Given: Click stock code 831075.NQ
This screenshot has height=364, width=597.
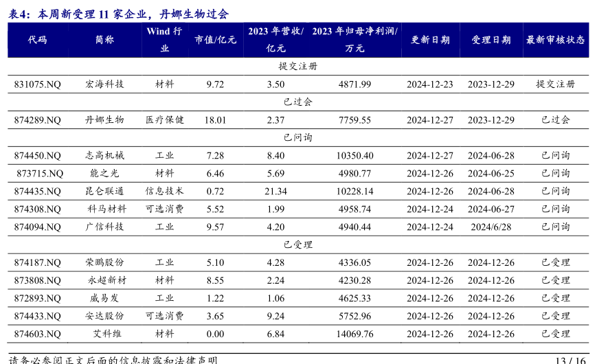Looking at the screenshot, I should 37,84.
